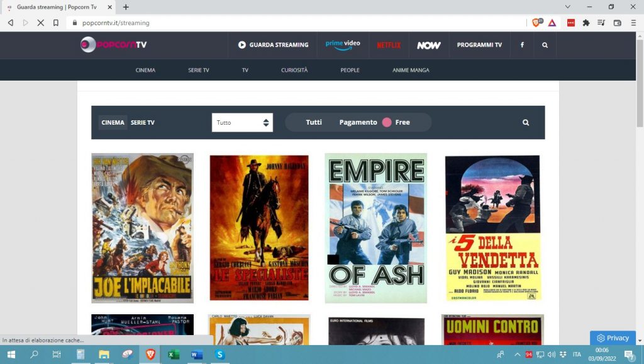Click the Brave rewards triangle icon
This screenshot has height=364, width=644.
pos(551,23)
